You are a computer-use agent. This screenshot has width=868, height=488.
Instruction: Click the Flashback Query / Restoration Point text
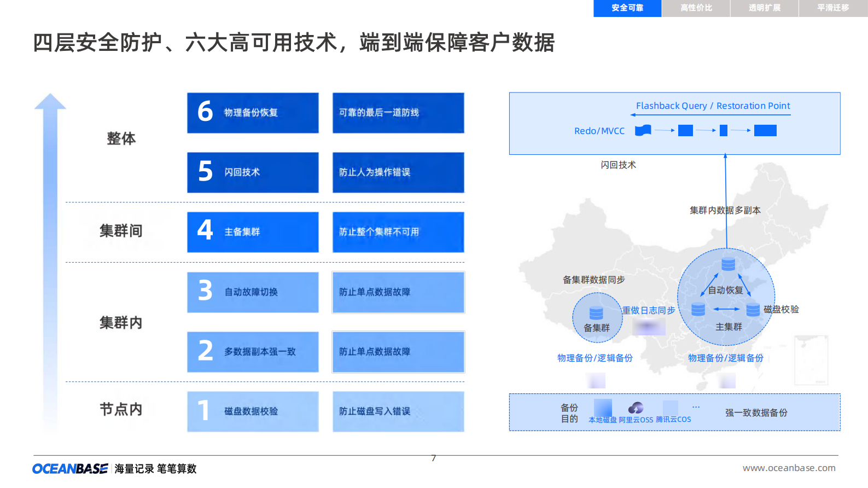pos(713,106)
